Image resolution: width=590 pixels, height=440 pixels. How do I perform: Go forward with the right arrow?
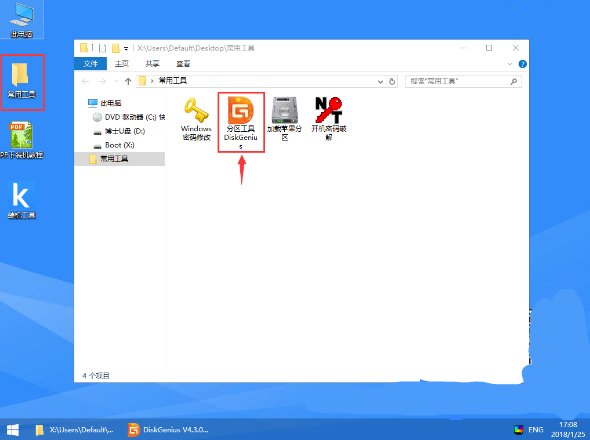[x=102, y=81]
